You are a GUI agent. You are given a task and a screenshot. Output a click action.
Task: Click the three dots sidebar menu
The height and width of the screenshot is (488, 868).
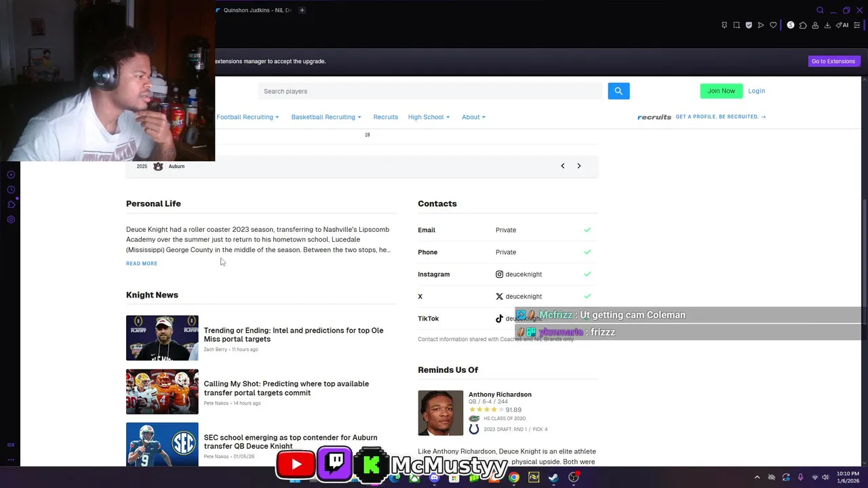(x=11, y=460)
